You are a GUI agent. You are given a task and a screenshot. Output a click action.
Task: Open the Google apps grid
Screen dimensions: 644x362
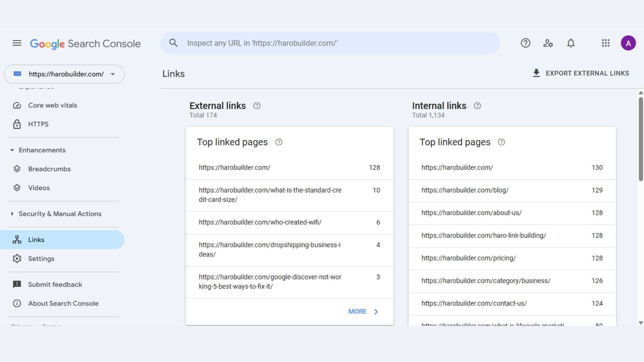(x=605, y=43)
